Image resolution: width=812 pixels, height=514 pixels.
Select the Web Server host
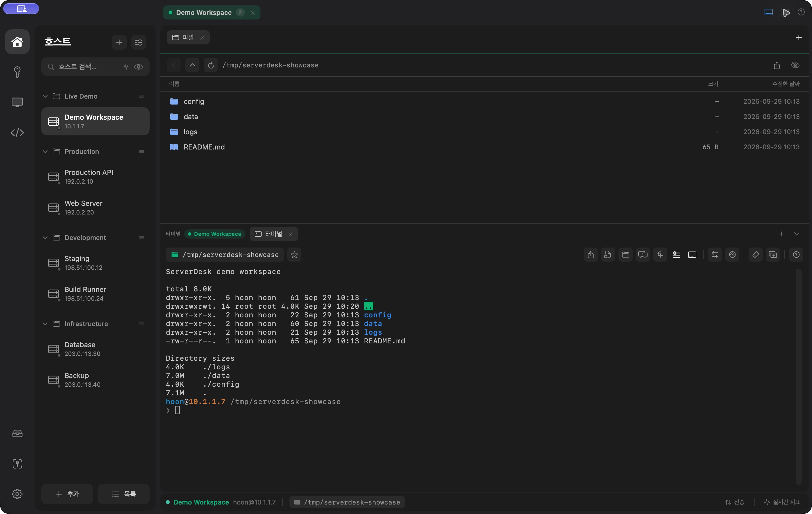pos(95,208)
